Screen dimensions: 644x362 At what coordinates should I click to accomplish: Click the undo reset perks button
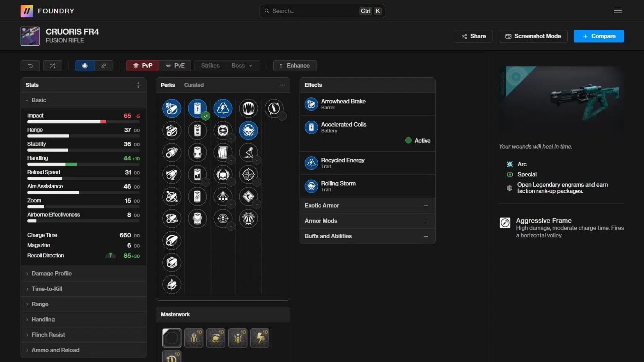click(30, 66)
